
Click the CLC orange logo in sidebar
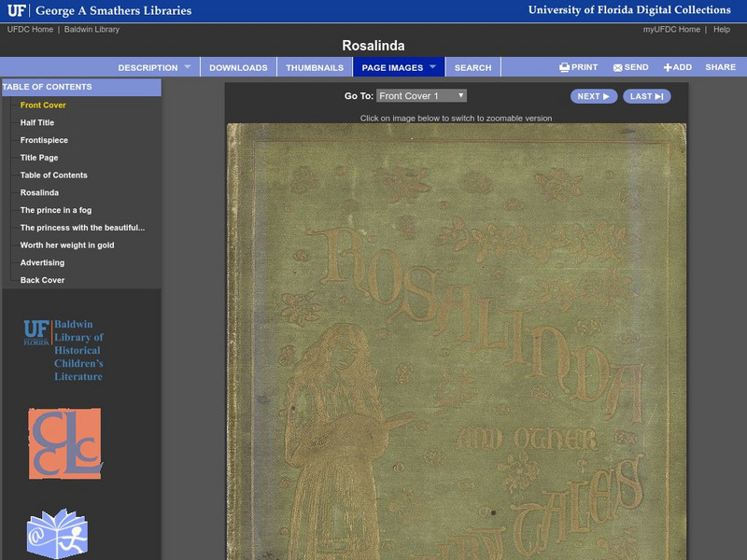tap(64, 443)
